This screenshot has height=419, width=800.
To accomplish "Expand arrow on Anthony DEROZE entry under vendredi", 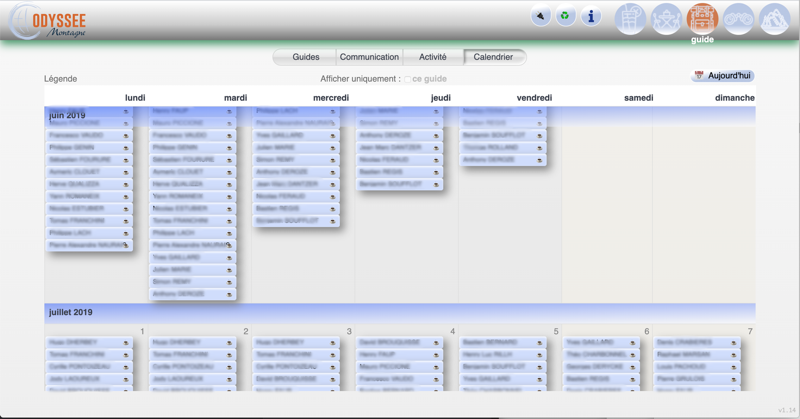I will [540, 160].
